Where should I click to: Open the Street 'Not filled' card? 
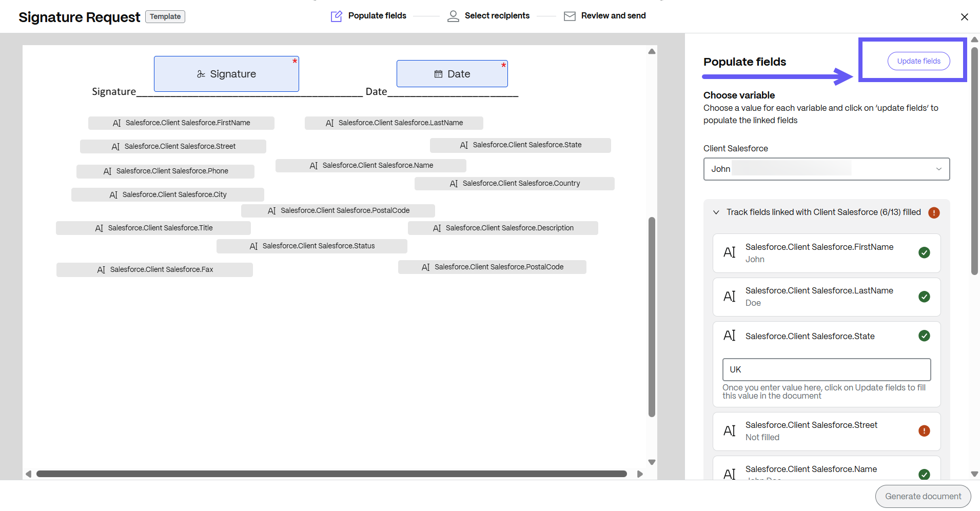pyautogui.click(x=826, y=431)
